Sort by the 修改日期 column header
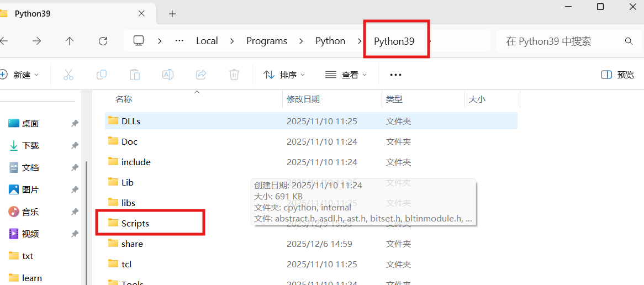Viewport: 644px width, 285px height. [304, 99]
